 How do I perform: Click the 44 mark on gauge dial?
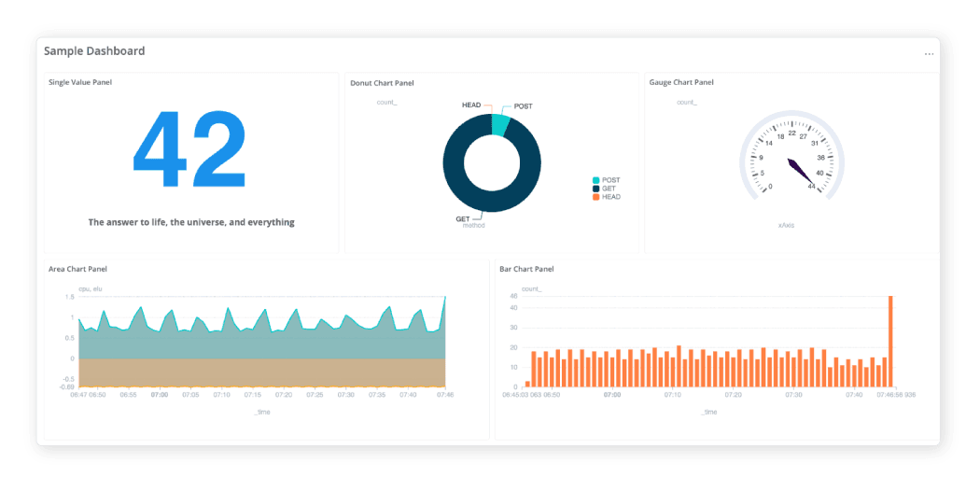(811, 187)
